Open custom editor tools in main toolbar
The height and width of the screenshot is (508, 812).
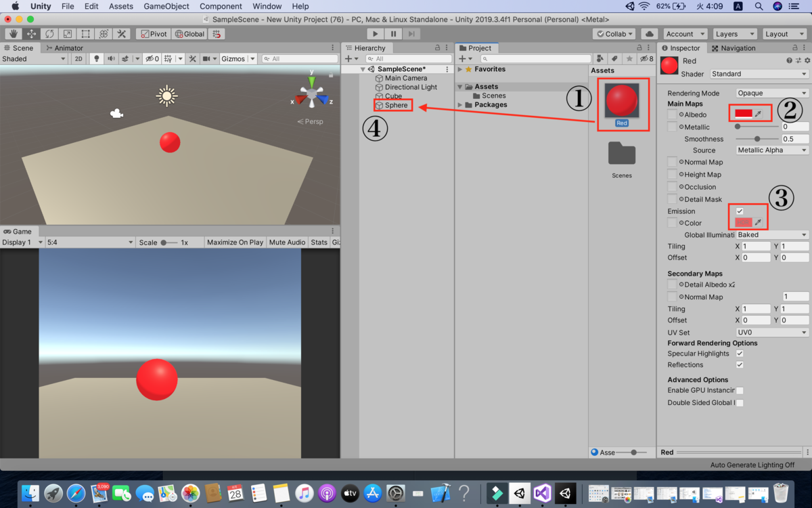pyautogui.click(x=122, y=34)
